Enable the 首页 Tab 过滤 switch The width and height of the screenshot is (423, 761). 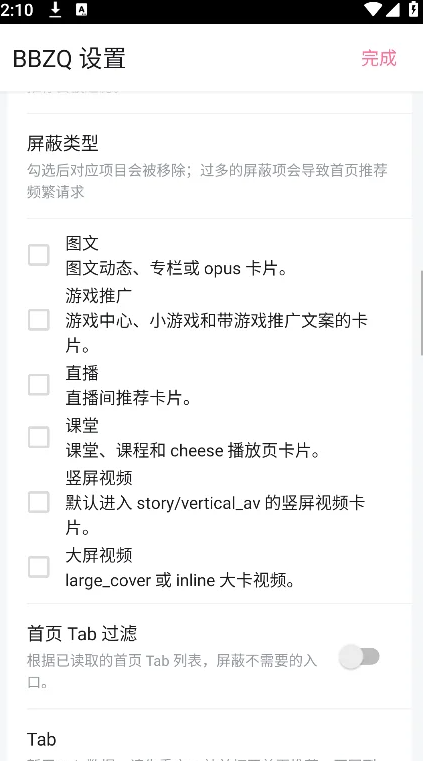coord(359,657)
